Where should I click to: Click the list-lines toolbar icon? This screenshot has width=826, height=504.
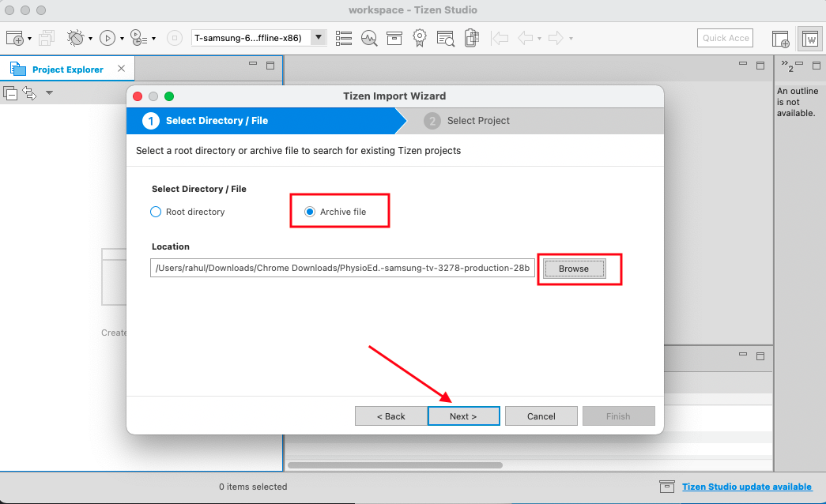point(344,38)
